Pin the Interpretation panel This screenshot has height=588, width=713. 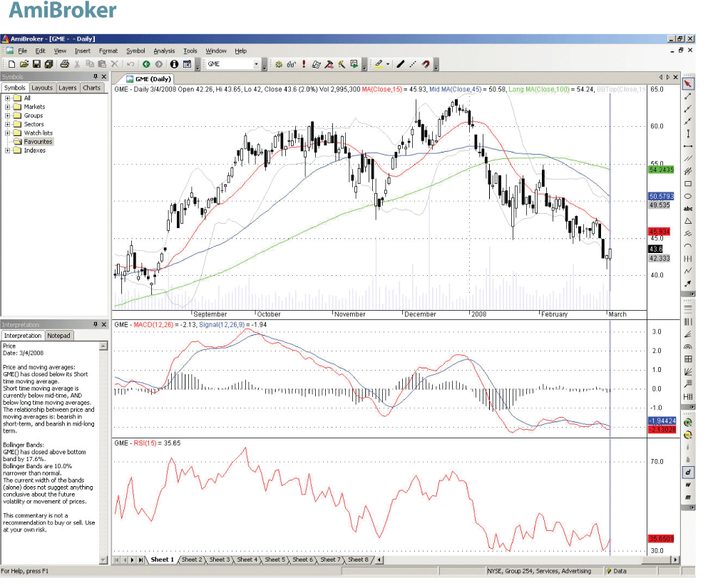[96, 324]
